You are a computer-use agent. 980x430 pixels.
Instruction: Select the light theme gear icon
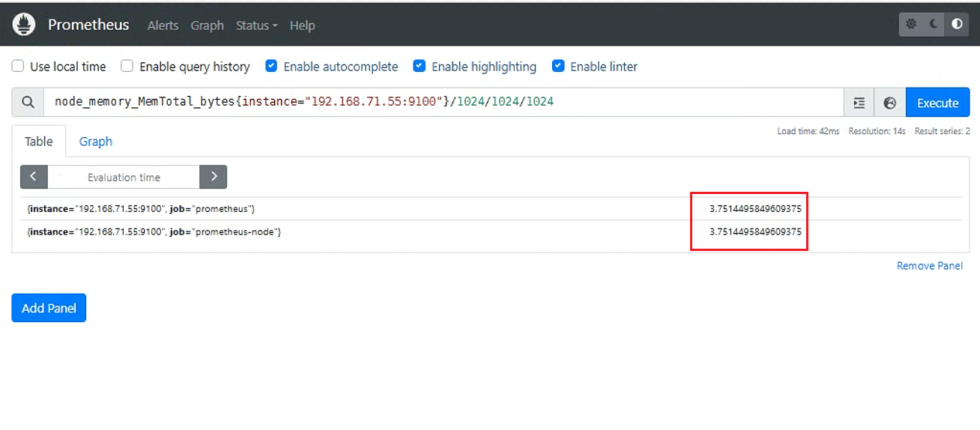[911, 24]
